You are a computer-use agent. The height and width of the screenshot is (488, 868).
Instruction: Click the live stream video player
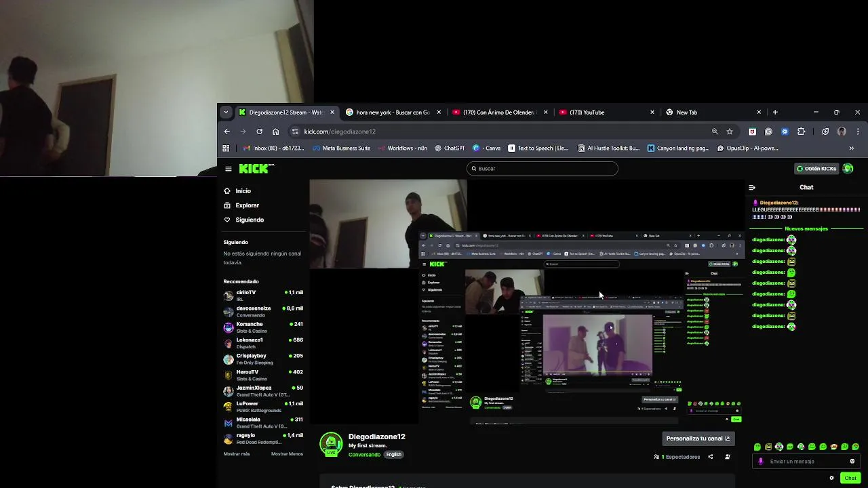click(527, 302)
